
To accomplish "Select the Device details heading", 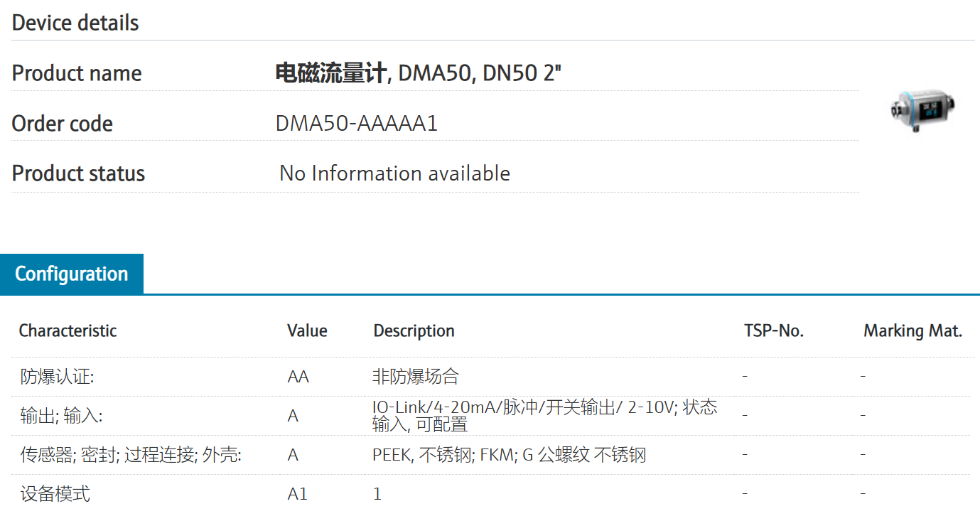I will [75, 23].
